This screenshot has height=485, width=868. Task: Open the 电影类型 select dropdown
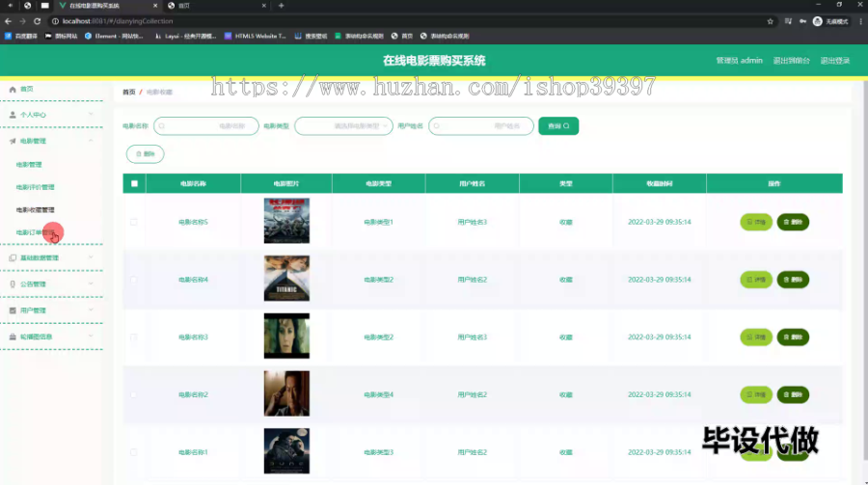[343, 126]
